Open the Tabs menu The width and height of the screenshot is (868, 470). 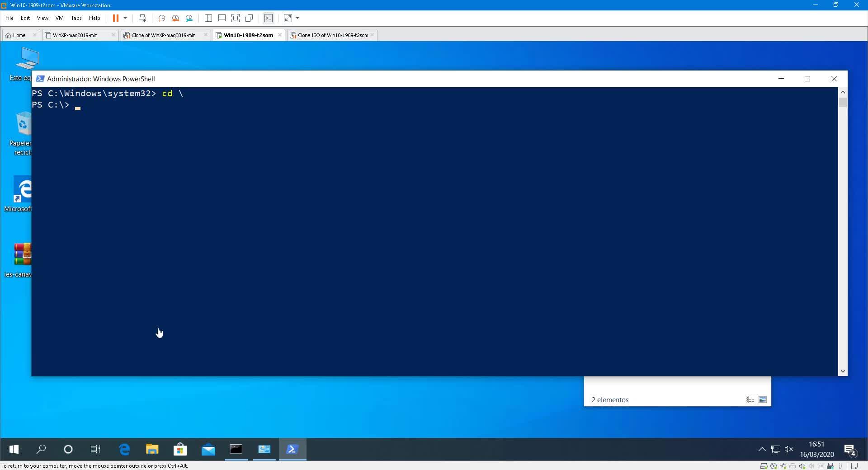tap(76, 18)
